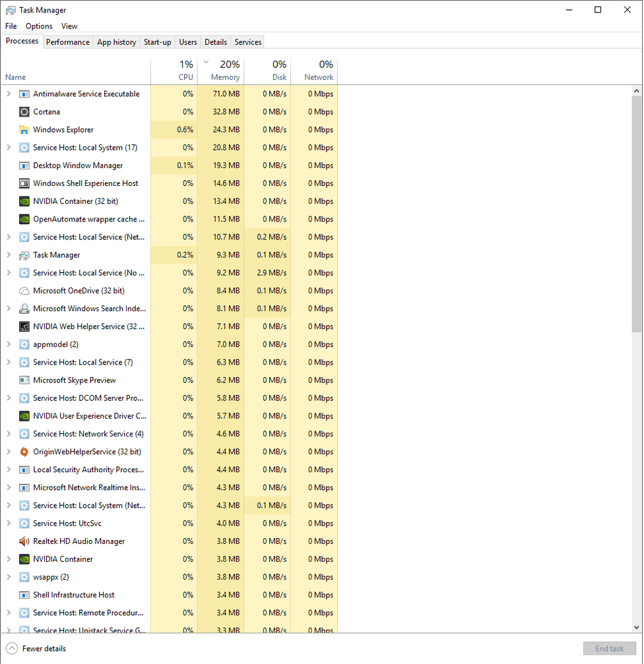Open the Options menu
Screen dimensions: 644x664
(39, 26)
